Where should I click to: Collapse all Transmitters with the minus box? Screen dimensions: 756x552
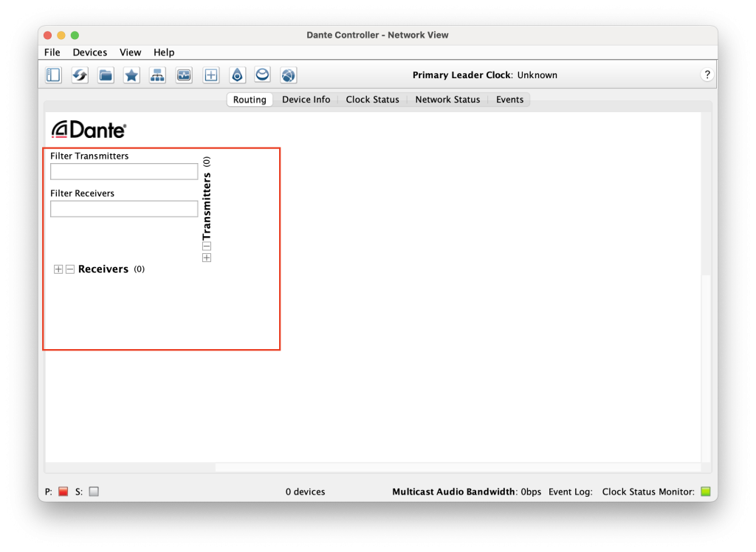[x=207, y=246]
